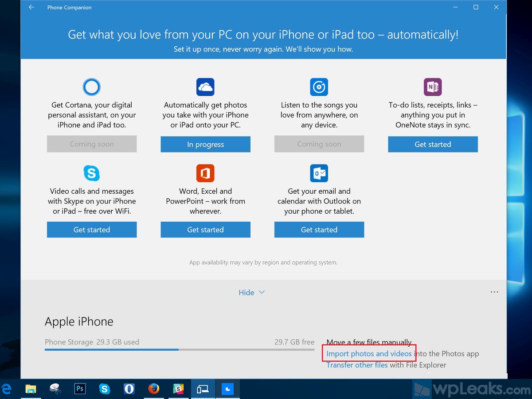Click the In progress photos button
Viewport: 532px width, 399px height.
click(x=205, y=144)
